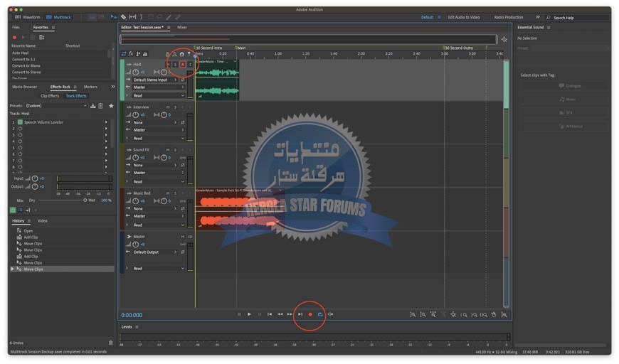Toggle the Loop Playback button

coord(320,314)
